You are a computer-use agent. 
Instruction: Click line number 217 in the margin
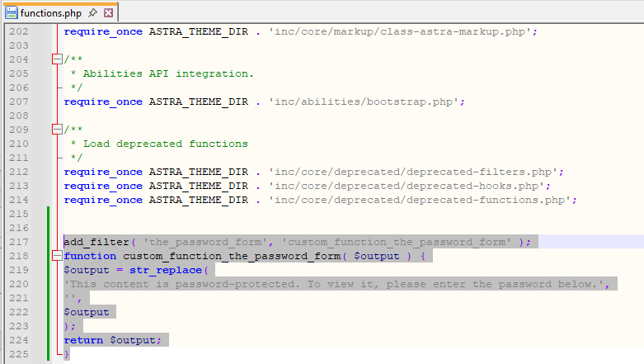coord(18,242)
